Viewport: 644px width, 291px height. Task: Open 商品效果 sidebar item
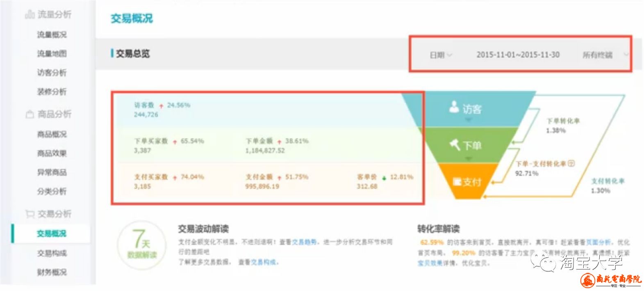[52, 153]
